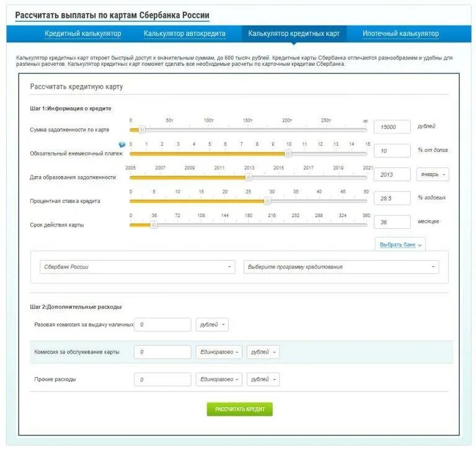Open the Калькулятор автокредита tab

point(185,33)
